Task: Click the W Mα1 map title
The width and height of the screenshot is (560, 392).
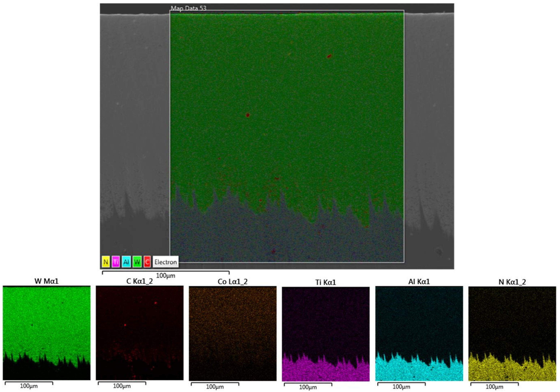Action: pyautogui.click(x=47, y=281)
